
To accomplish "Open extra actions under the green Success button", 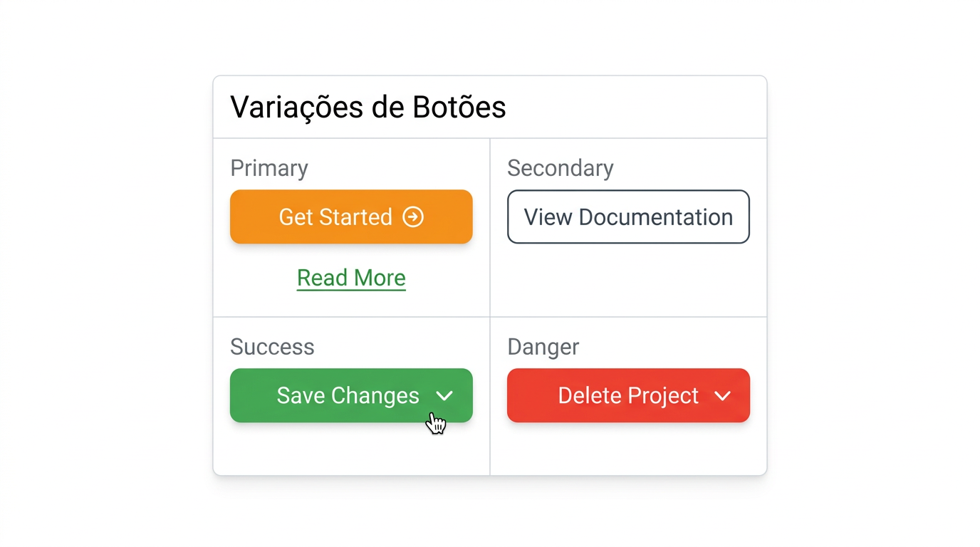I will coord(446,396).
